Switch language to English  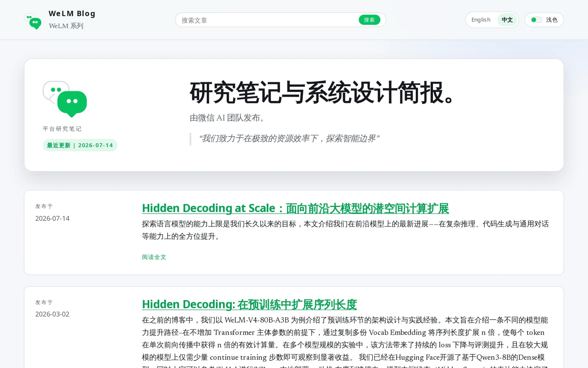tap(481, 20)
